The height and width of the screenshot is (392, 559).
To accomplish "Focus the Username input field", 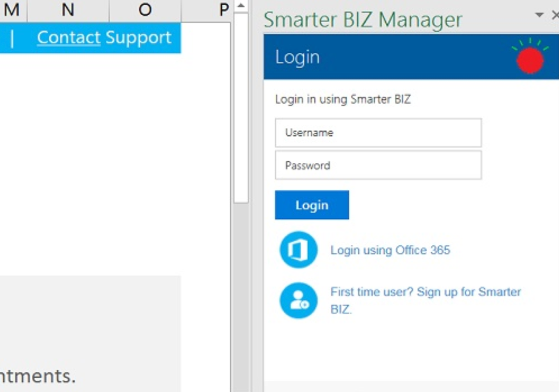I will pyautogui.click(x=378, y=133).
